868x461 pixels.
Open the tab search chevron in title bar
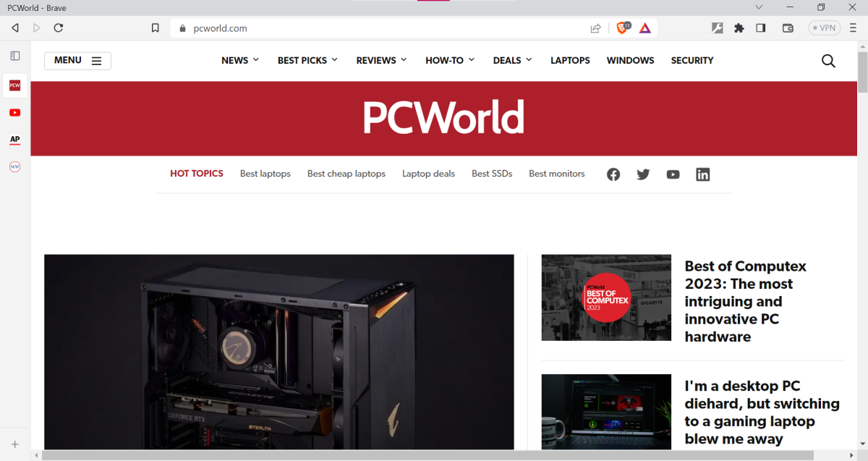click(x=759, y=7)
